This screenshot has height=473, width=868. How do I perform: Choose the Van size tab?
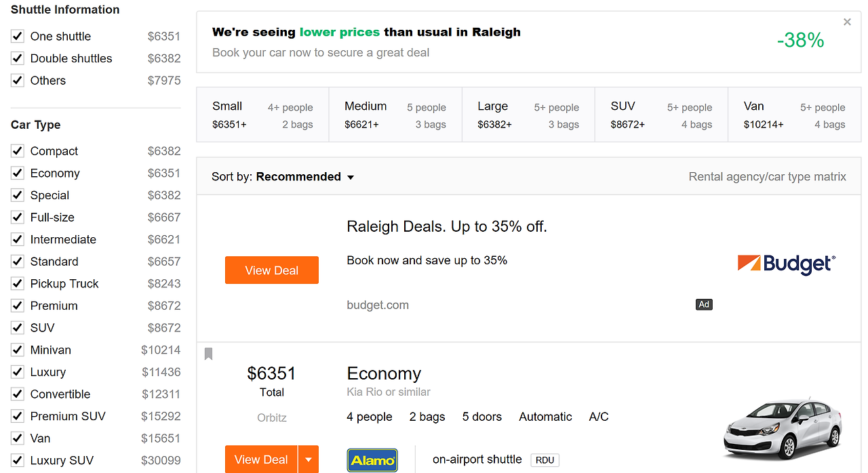tap(794, 115)
